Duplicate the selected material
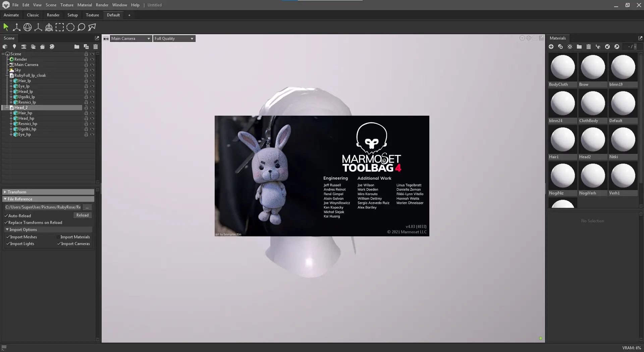This screenshot has height=352, width=644. click(560, 47)
